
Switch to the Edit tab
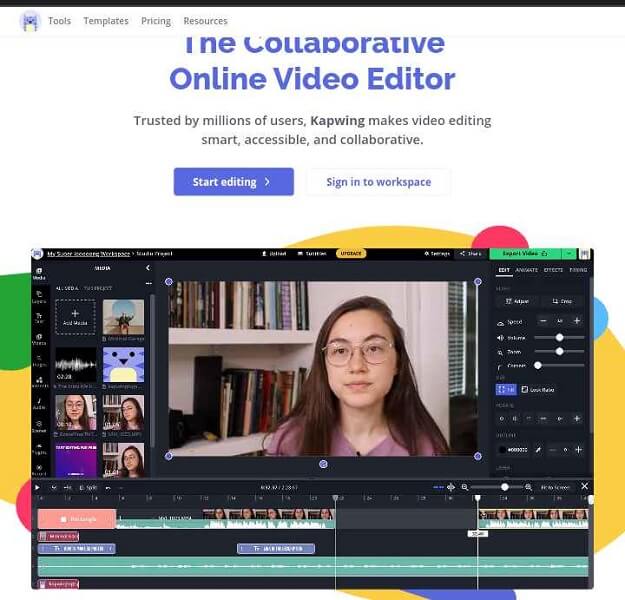tap(504, 270)
